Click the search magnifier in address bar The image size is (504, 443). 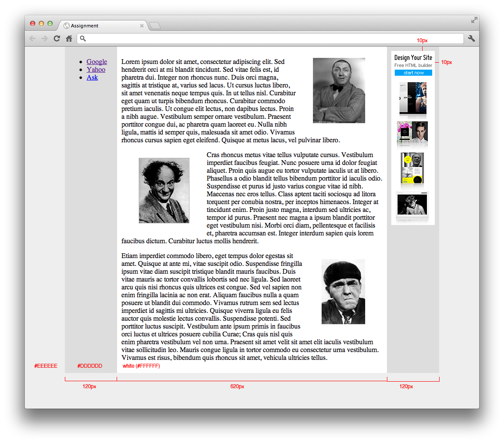pos(83,39)
